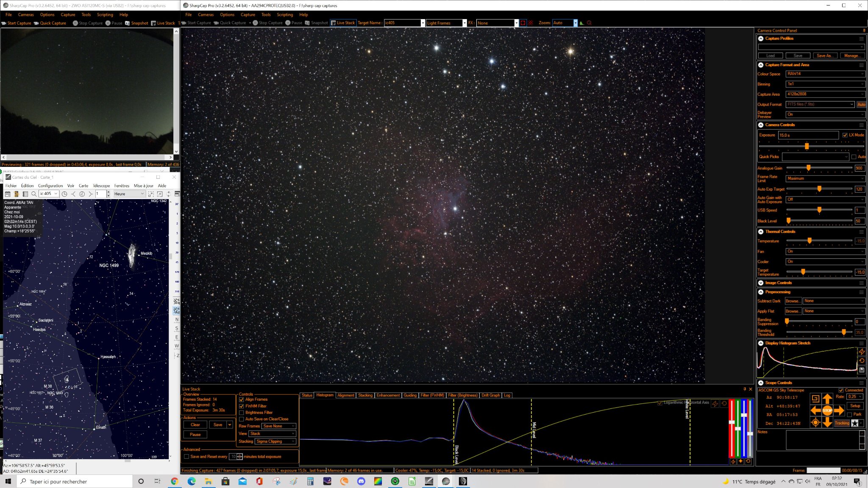Screen dimensions: 868x488
Task: Click the spiral search icon in Scope Controls
Action: pyautogui.click(x=815, y=398)
